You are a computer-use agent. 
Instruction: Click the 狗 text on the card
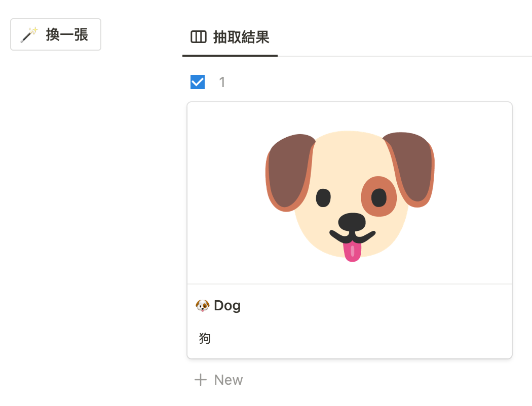[x=204, y=338]
